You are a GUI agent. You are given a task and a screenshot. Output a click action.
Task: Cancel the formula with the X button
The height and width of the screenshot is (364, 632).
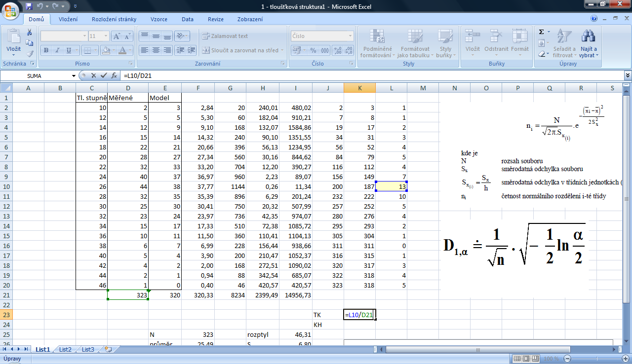(x=94, y=75)
